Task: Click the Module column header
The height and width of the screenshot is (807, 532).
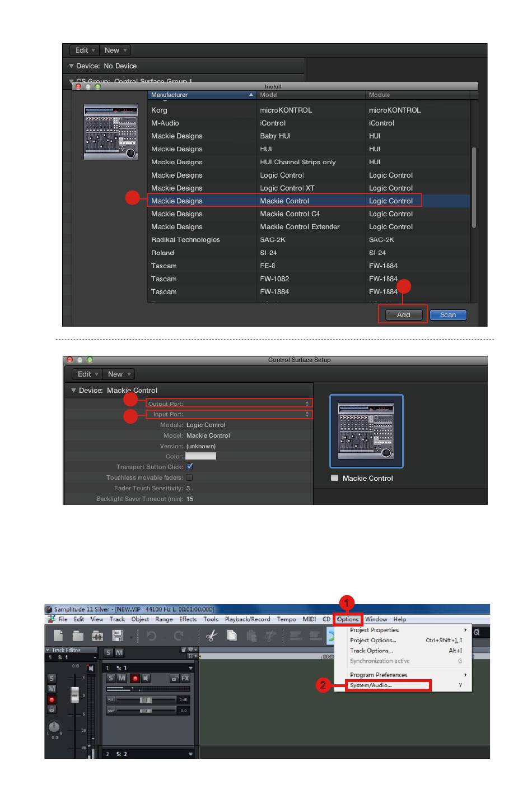Action: tap(418, 95)
